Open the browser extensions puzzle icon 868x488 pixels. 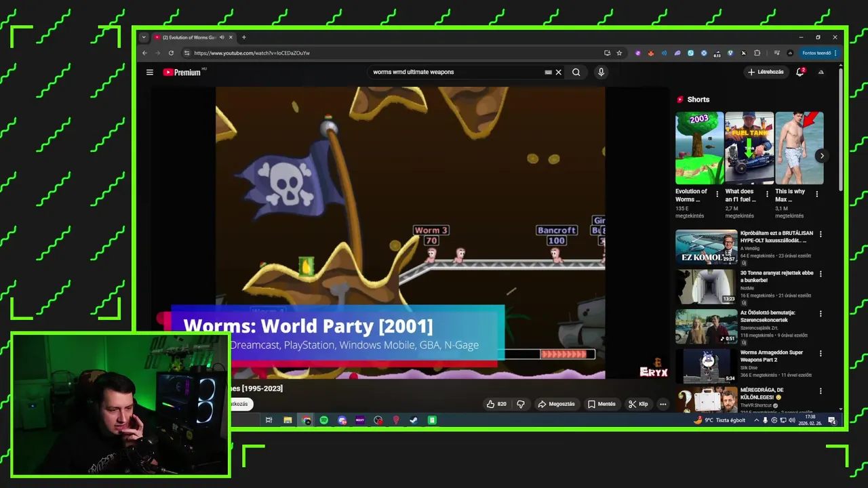coord(757,53)
